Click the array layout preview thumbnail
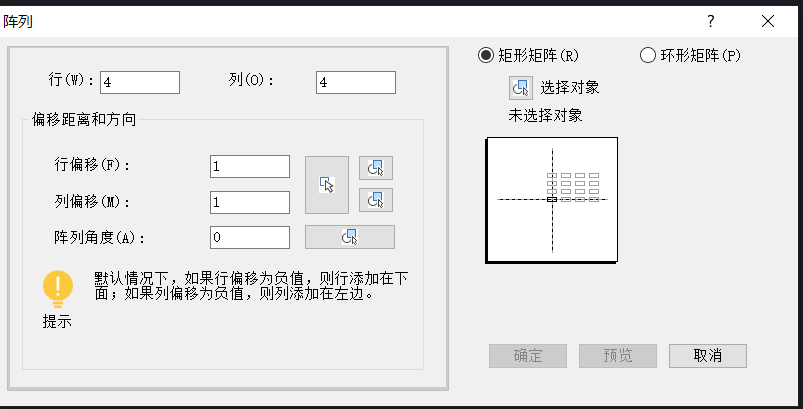Image resolution: width=803 pixels, height=409 pixels. point(551,200)
